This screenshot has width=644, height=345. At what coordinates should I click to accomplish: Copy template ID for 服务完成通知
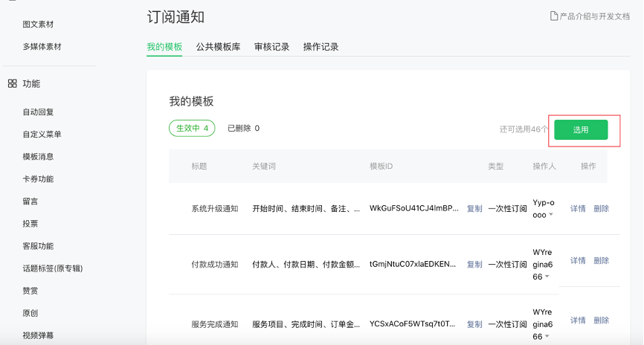tap(474, 324)
